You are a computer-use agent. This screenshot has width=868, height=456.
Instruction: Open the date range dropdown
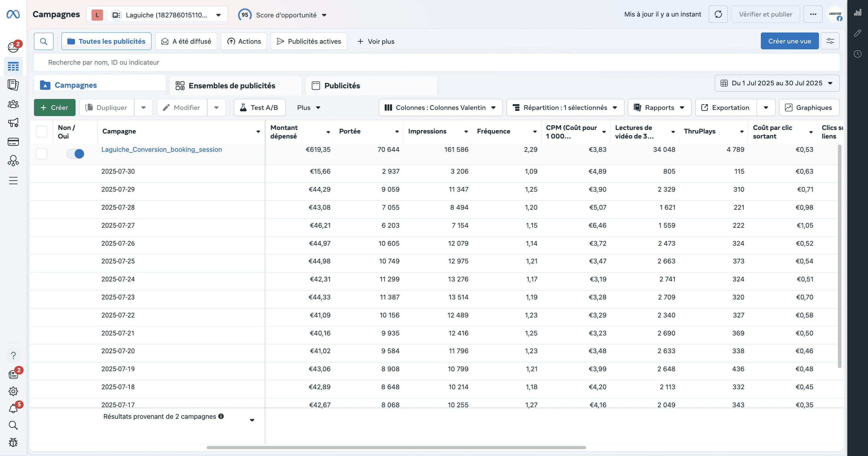[777, 83]
